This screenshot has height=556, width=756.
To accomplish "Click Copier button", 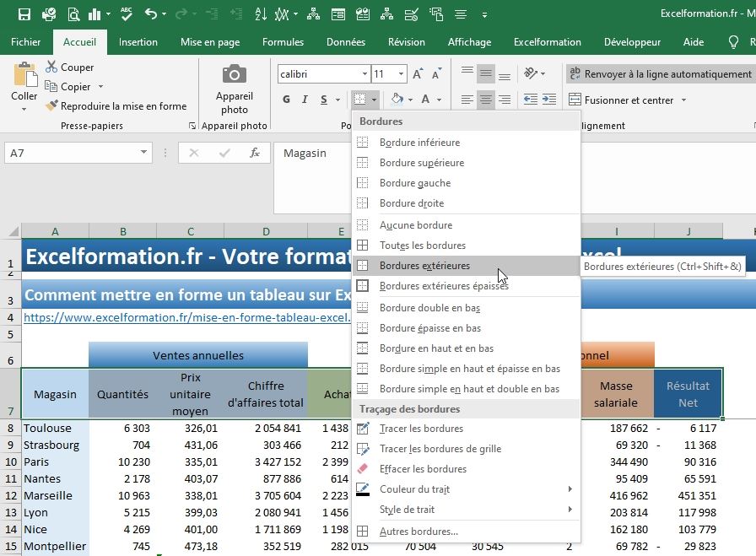I will tap(68, 87).
